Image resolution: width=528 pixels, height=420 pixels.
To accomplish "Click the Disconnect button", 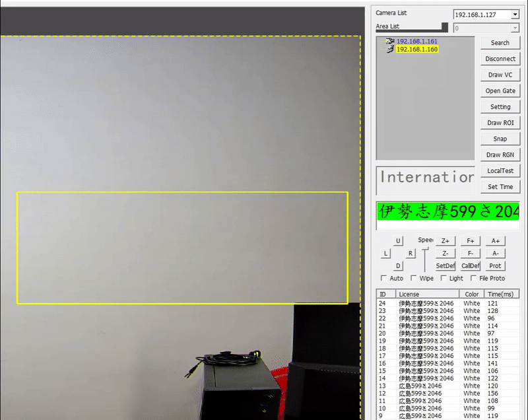I will click(500, 59).
